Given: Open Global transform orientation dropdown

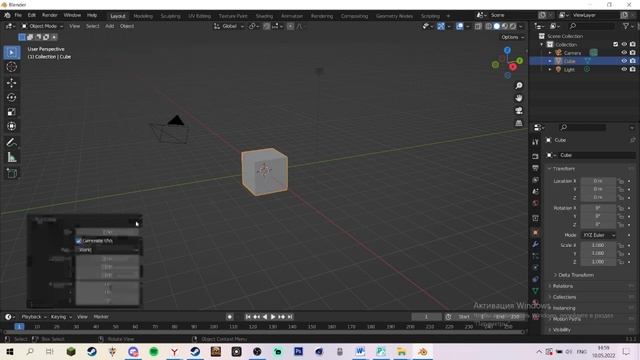Looking at the screenshot, I should click(229, 26).
